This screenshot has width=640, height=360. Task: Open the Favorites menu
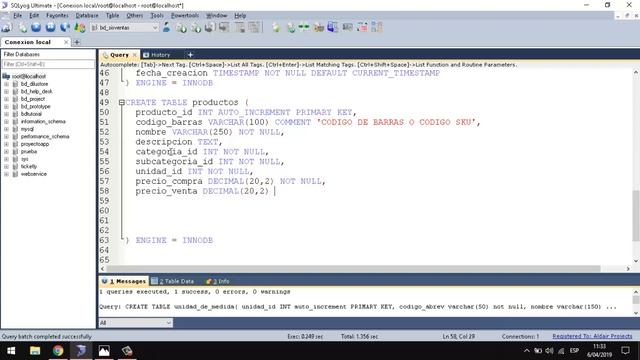coord(57,16)
